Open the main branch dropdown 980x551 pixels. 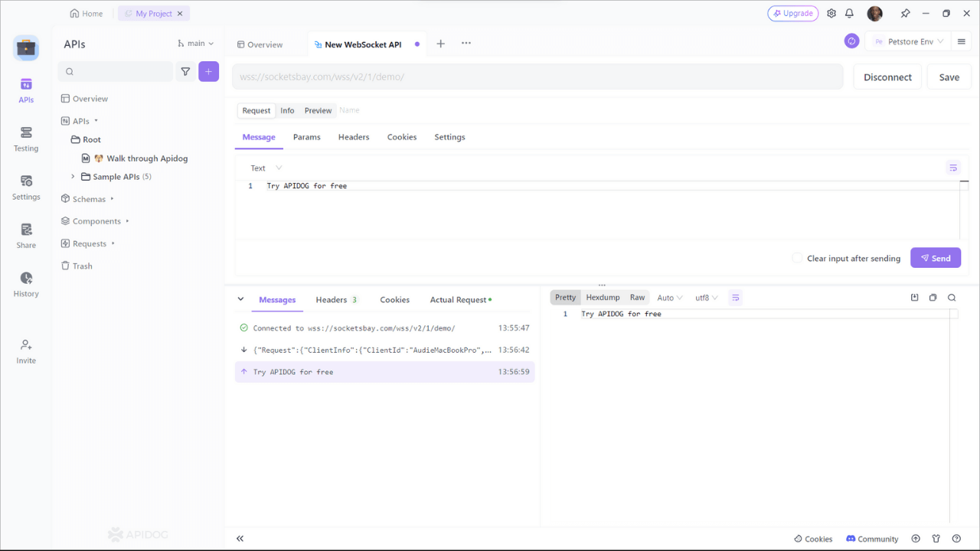point(196,44)
